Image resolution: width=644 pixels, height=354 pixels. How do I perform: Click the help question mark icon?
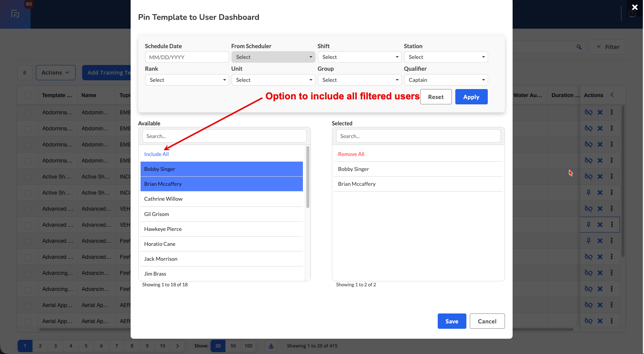click(632, 14)
